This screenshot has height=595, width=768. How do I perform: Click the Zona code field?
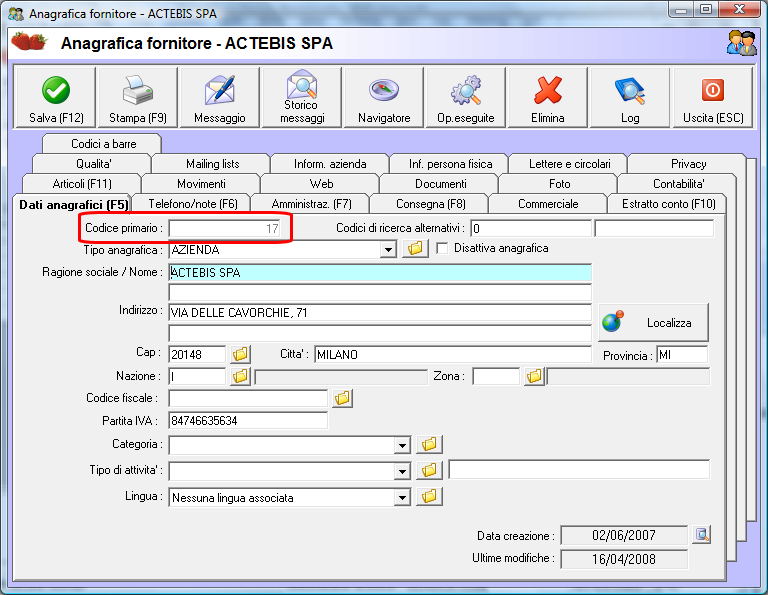[x=496, y=377]
